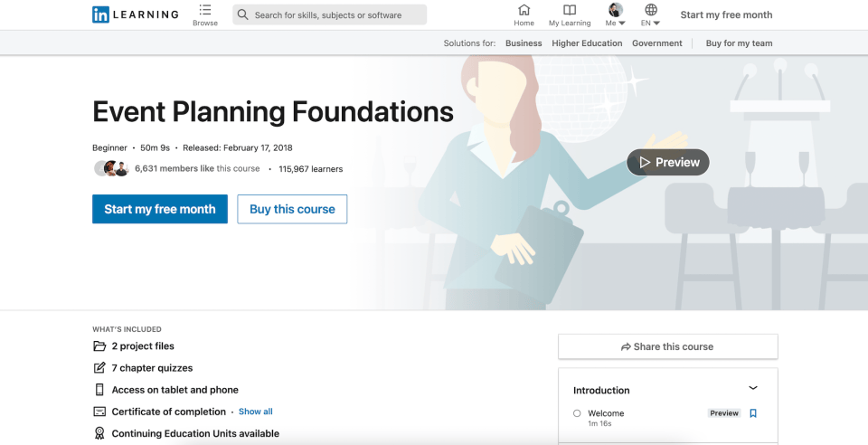This screenshot has height=445, width=868.
Task: Click the chapter quizzes pencil icon
Action: [99, 367]
